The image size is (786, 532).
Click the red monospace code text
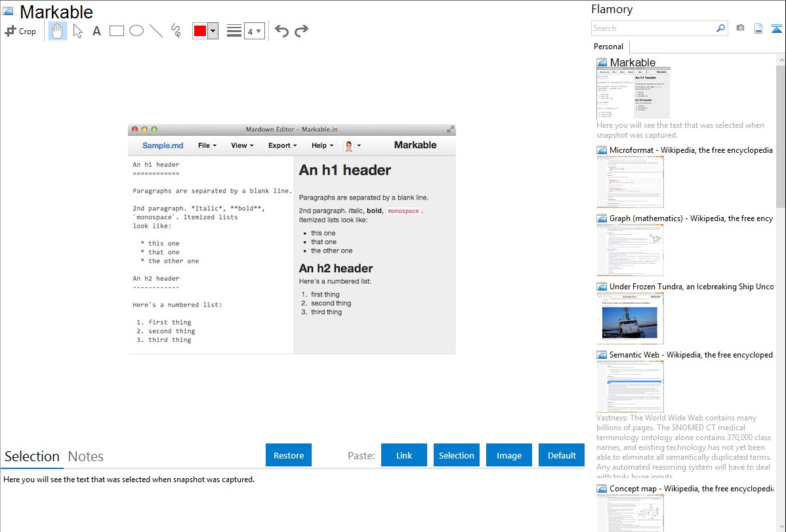tap(403, 211)
